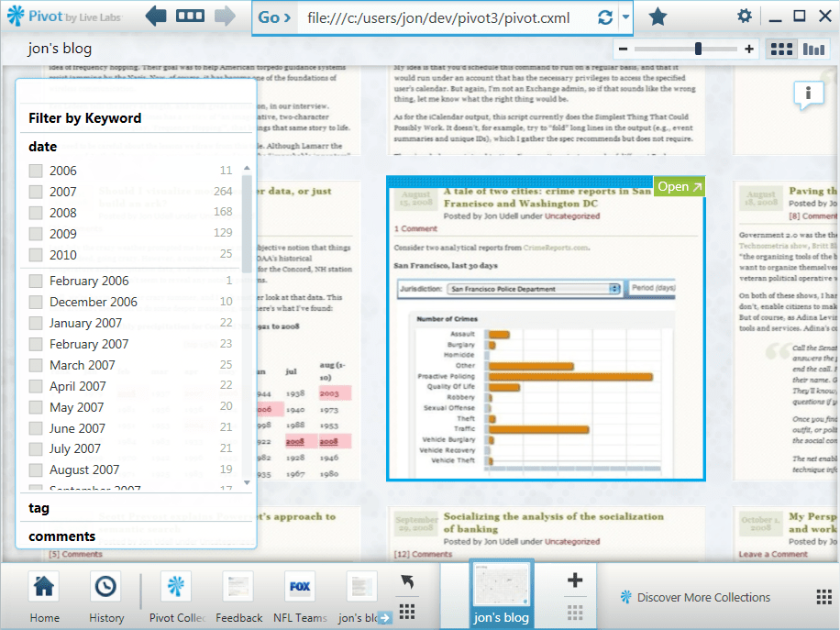Open the NFL Teams FOX collection
Image resolution: width=840 pixels, height=630 pixels.
pos(300,597)
